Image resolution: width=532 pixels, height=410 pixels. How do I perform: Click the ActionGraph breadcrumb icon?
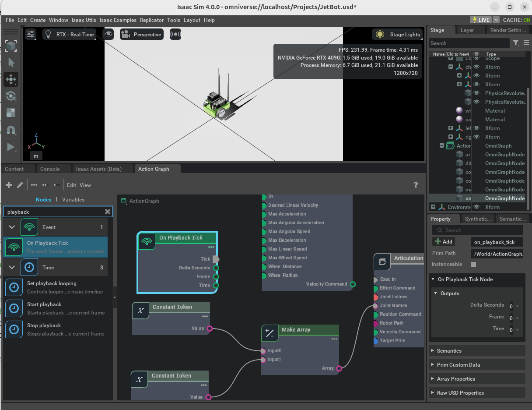[123, 201]
